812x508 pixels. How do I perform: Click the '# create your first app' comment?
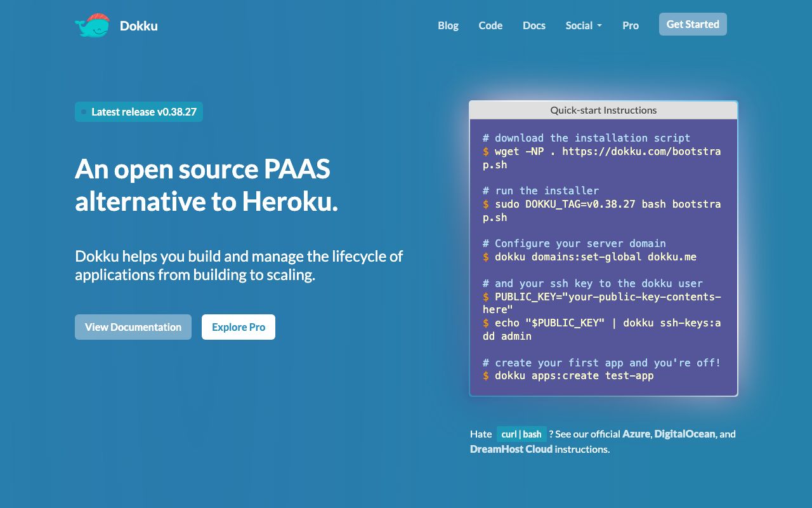coord(602,363)
